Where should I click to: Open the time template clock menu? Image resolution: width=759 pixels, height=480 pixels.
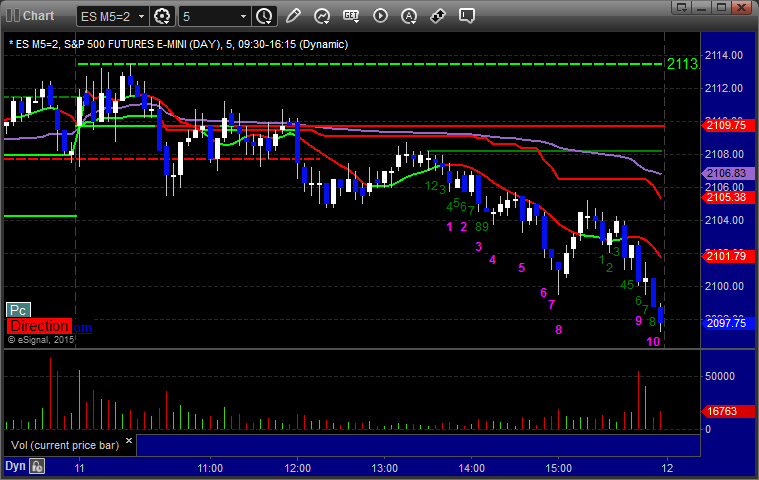264,16
